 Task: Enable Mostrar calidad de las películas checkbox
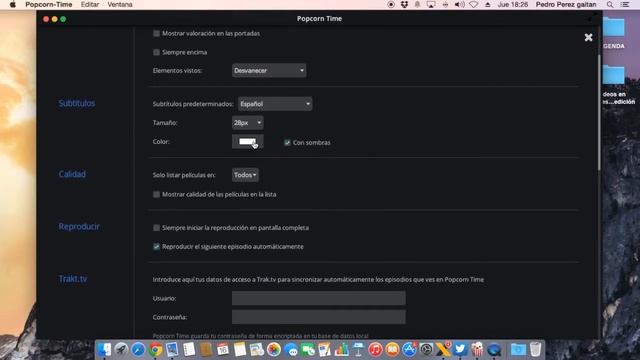pos(156,194)
